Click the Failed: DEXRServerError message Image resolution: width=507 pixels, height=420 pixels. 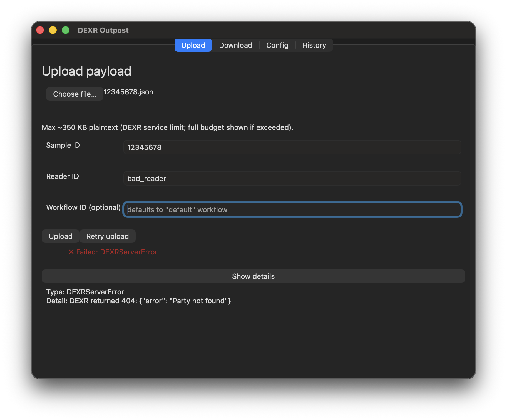point(117,252)
